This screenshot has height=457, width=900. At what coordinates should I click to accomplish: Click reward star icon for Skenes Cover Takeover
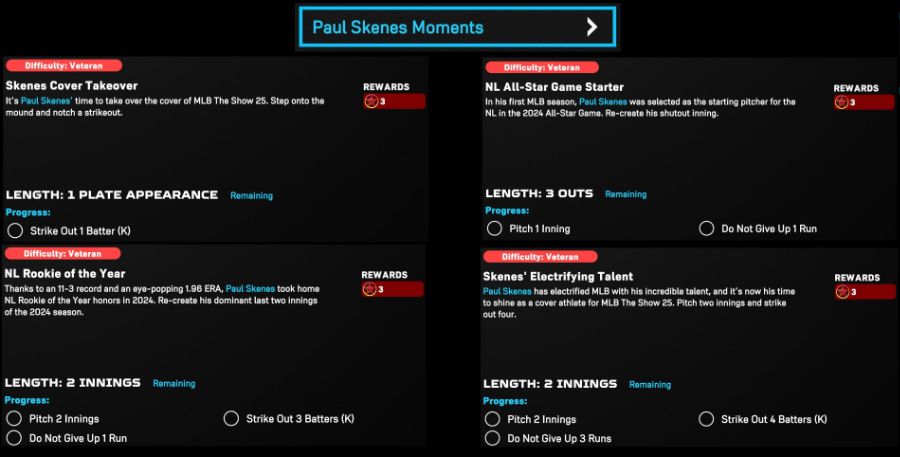(x=371, y=102)
